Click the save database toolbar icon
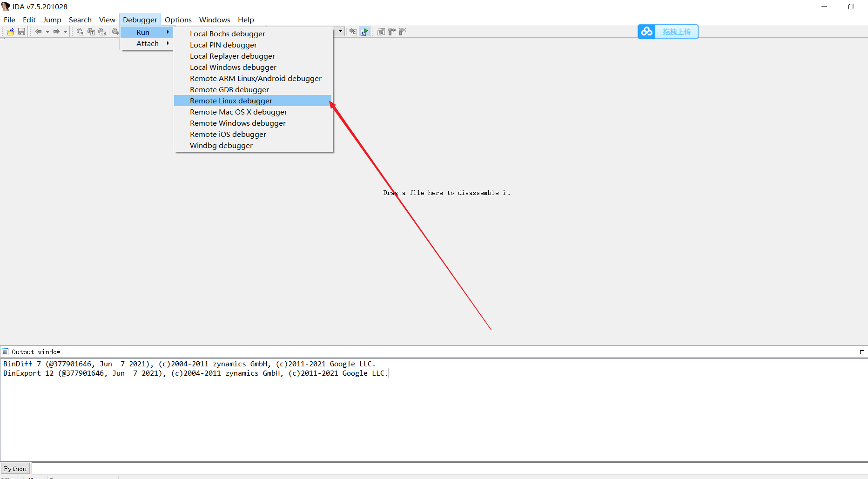Screen dimensions: 868x479 pyautogui.click(x=21, y=32)
